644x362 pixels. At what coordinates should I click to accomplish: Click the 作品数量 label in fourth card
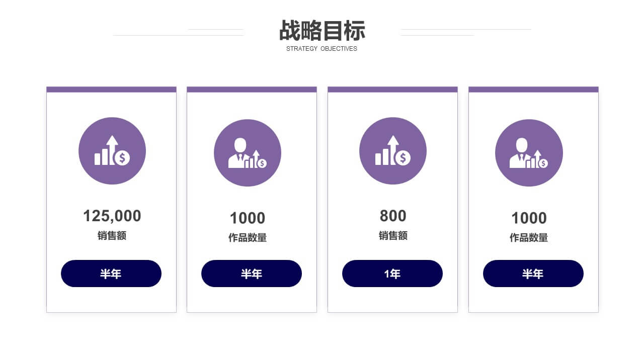click(529, 238)
